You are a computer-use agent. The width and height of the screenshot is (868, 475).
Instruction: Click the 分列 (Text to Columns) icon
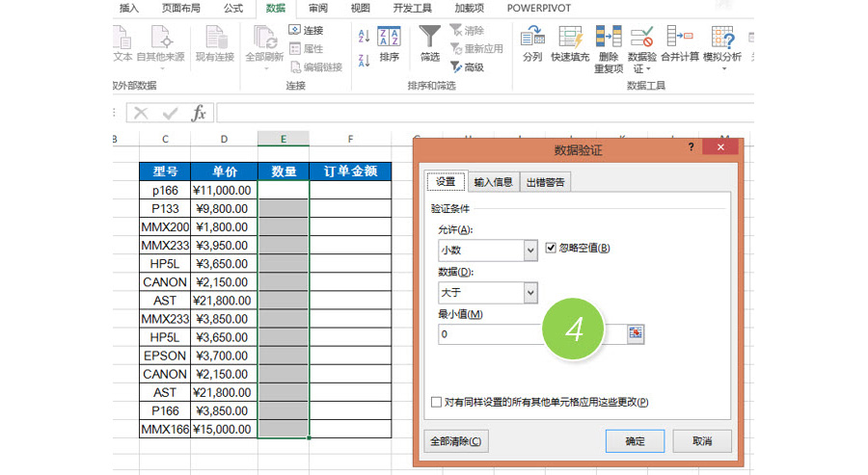(x=531, y=39)
